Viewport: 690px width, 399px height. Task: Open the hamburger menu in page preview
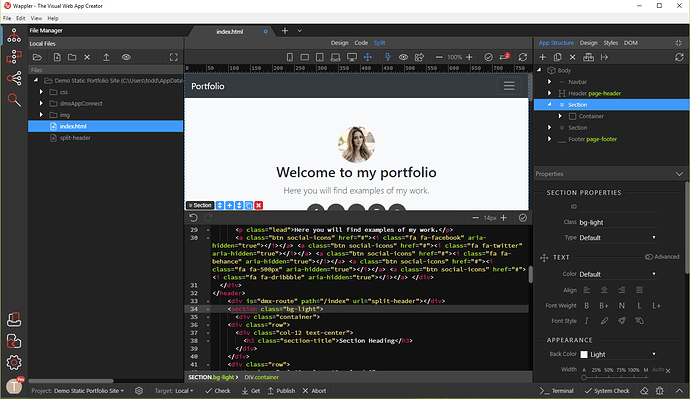509,86
